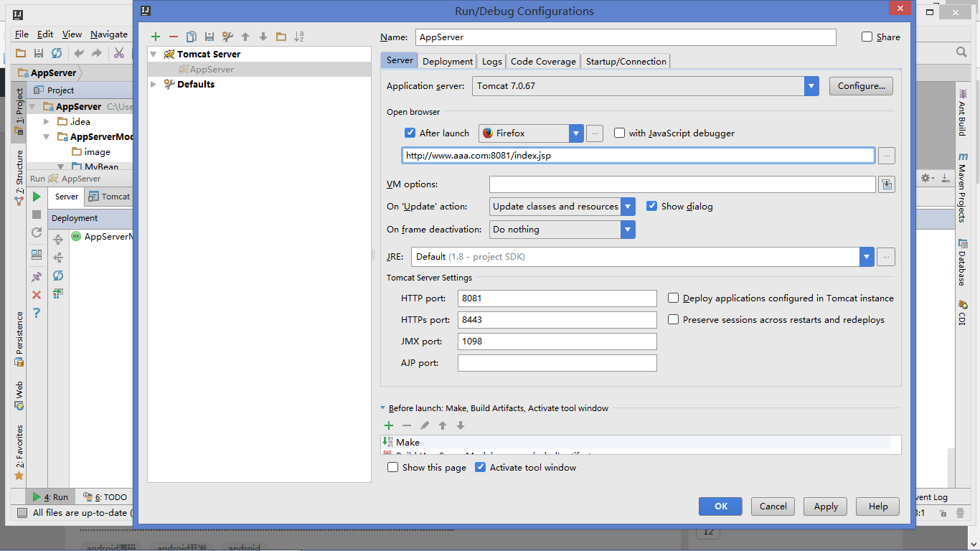The width and height of the screenshot is (980, 551).
Task: Edit the Before launch task with the pencil icon
Action: [x=425, y=425]
